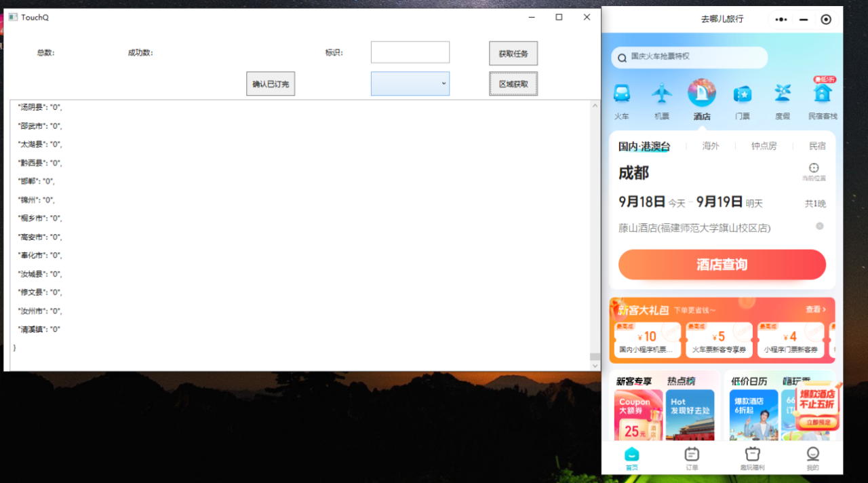Click the ¥4 小程序门票新客券 coupon

pos(790,340)
